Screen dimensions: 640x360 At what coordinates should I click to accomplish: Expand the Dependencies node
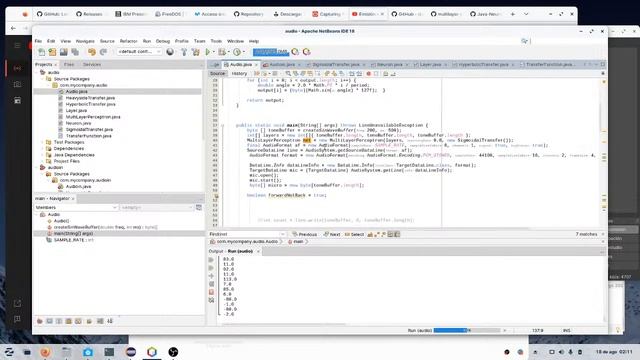43,149
